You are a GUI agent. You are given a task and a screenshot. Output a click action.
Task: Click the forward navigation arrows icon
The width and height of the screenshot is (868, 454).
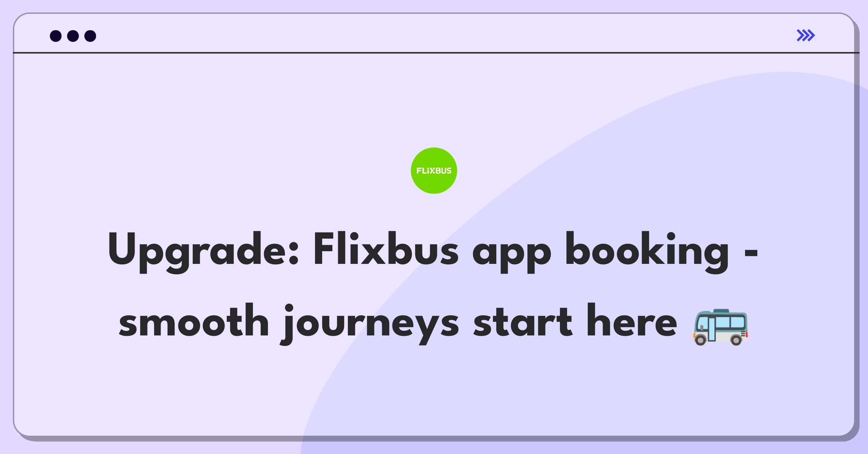coord(806,35)
